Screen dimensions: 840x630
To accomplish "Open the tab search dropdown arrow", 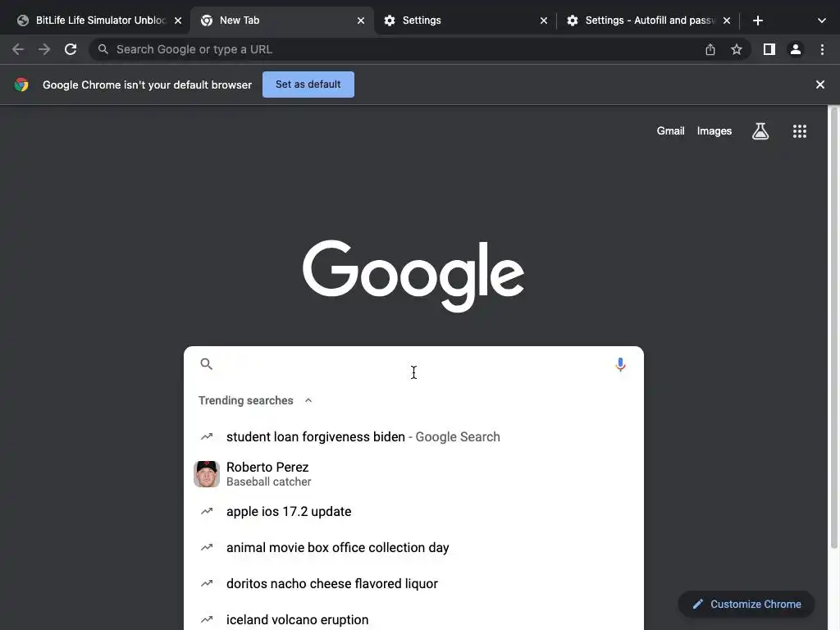I will (822, 21).
